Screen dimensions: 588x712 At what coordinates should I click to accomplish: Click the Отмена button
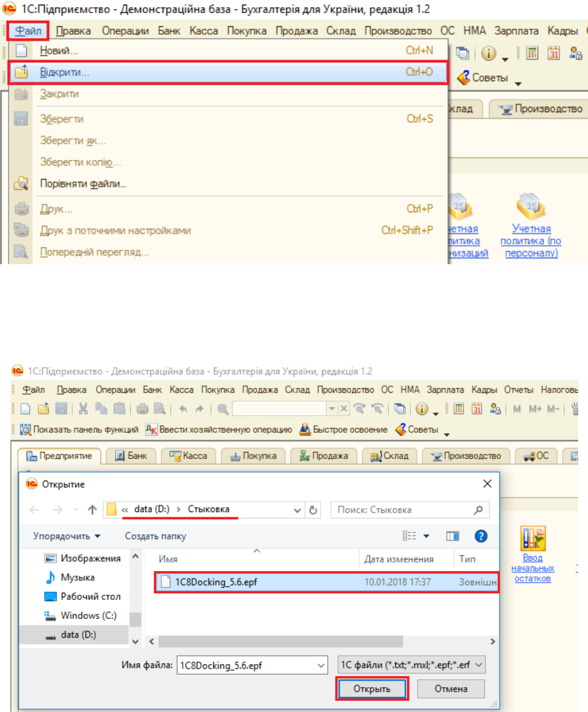tap(451, 689)
